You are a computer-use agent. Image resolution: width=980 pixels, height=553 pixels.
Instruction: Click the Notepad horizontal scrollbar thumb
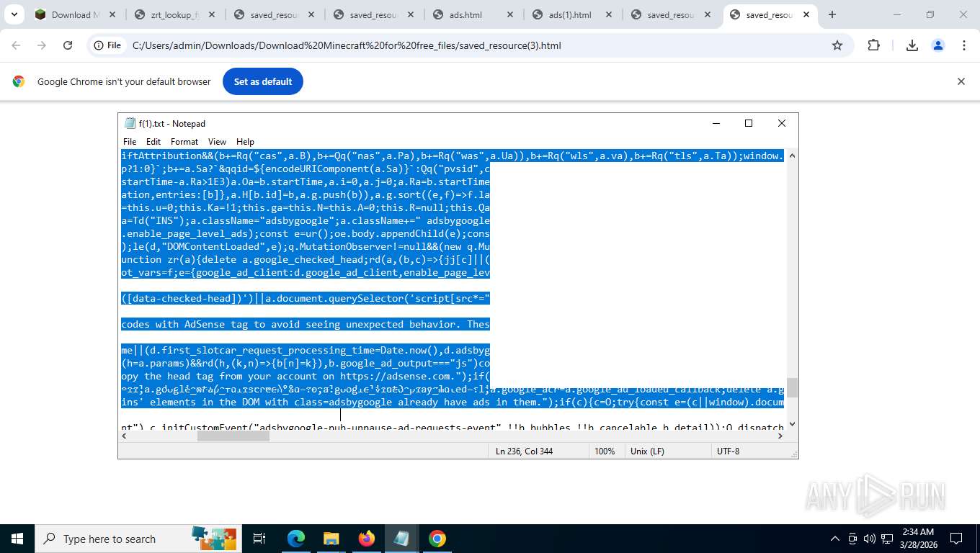click(233, 436)
